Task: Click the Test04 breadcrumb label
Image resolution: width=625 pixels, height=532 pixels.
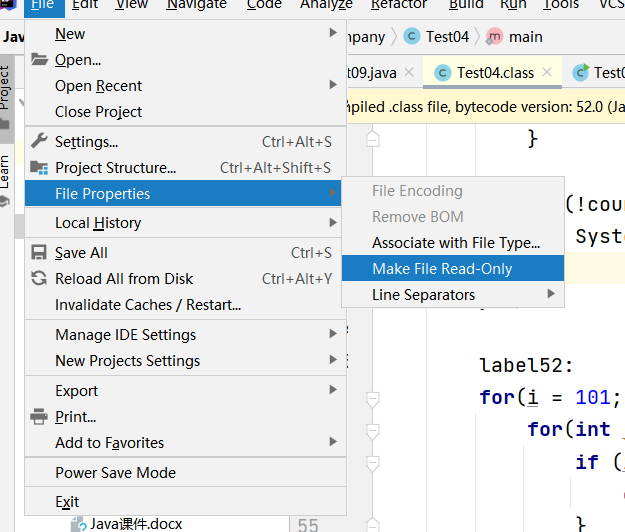Action: [x=447, y=37]
